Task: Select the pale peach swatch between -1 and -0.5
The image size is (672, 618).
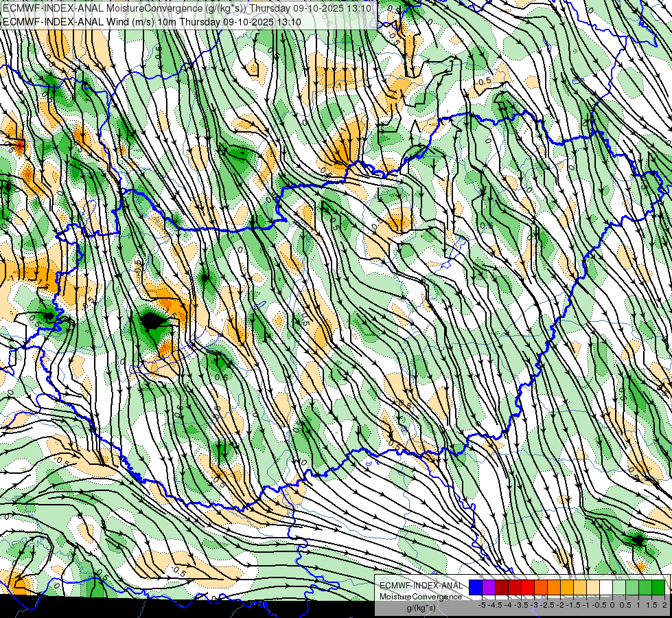Action: coord(593,588)
